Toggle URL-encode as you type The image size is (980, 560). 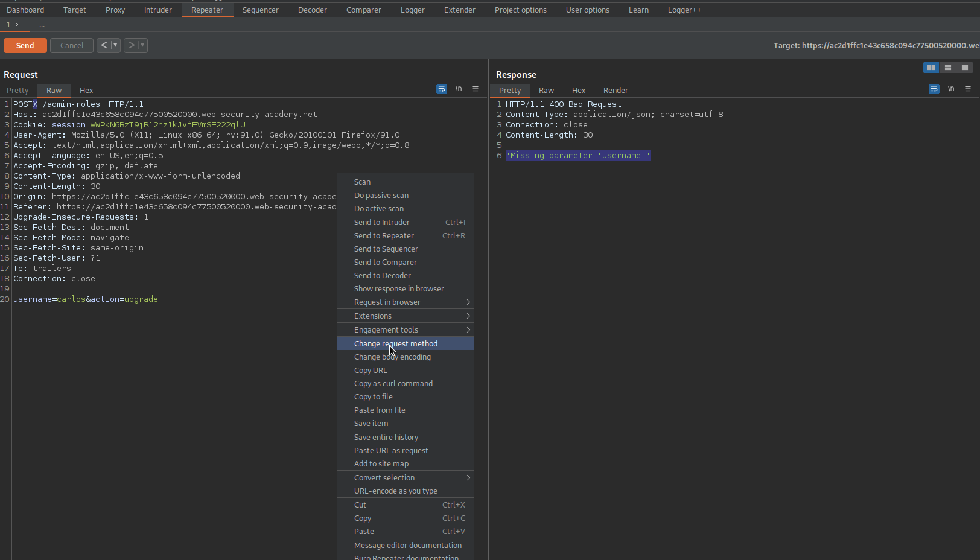pyautogui.click(x=406, y=491)
